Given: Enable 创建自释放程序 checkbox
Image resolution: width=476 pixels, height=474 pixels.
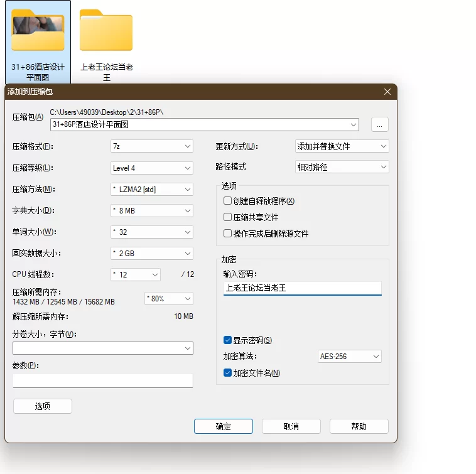Looking at the screenshot, I should tap(227, 201).
